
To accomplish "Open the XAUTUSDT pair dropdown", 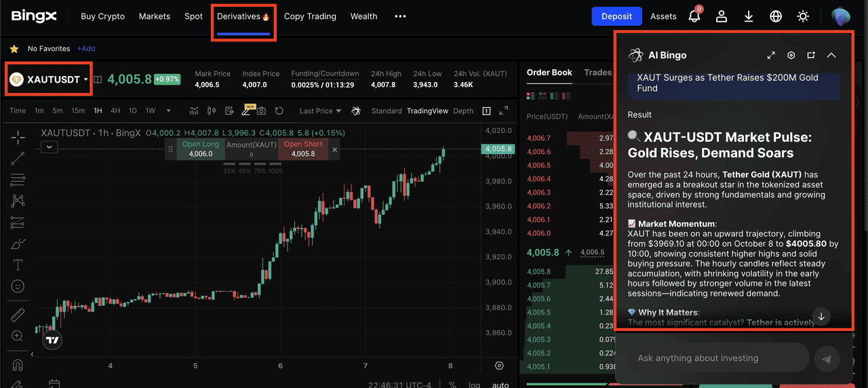I will (x=49, y=79).
